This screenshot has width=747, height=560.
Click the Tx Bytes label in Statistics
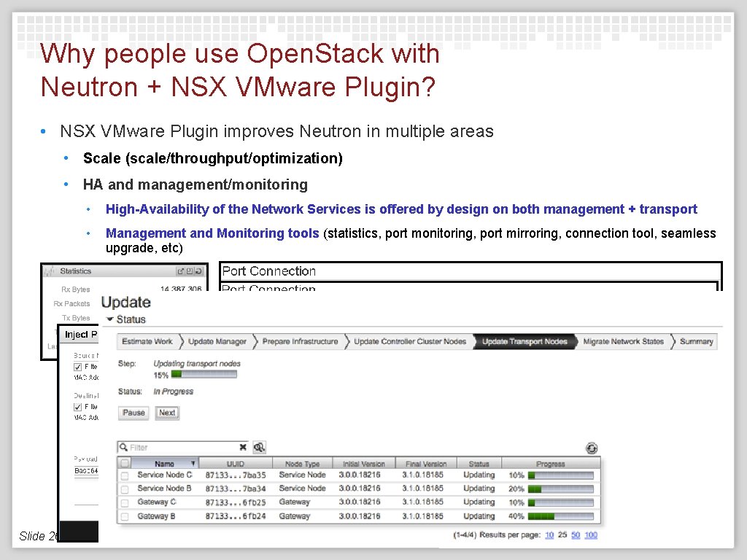point(76,318)
